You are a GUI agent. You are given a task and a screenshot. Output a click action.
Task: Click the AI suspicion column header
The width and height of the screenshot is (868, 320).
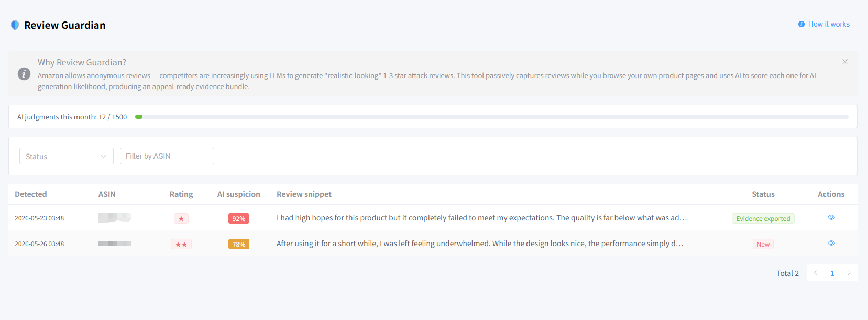pos(239,194)
